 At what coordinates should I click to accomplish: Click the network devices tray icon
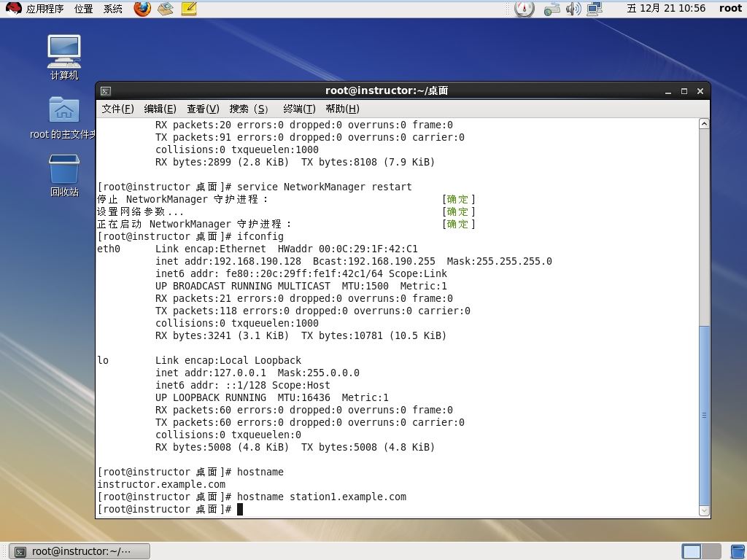point(551,9)
